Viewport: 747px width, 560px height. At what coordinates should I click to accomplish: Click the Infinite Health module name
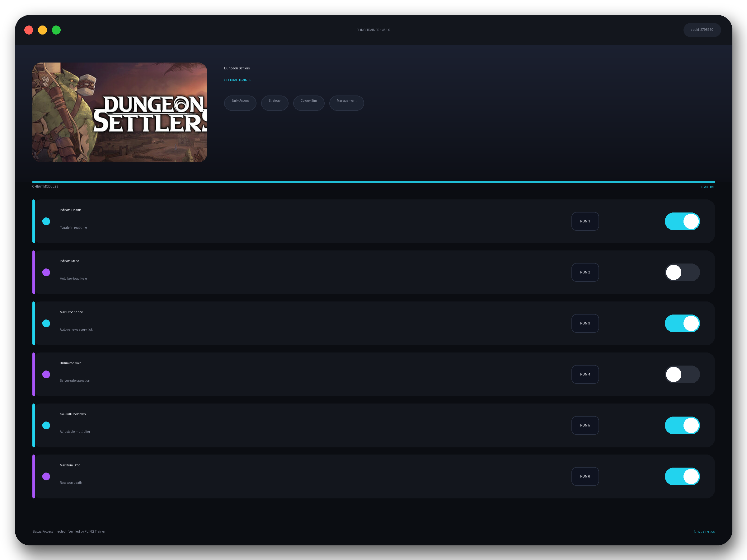[70, 210]
